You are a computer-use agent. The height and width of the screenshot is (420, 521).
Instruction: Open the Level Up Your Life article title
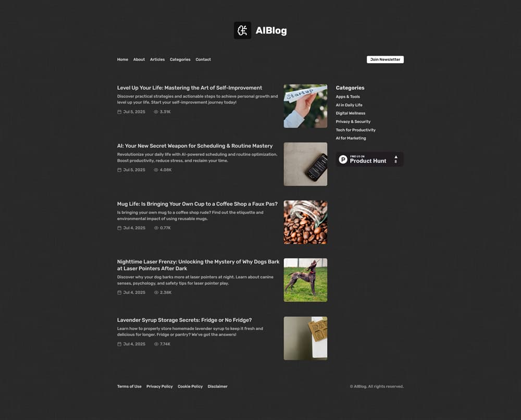pyautogui.click(x=190, y=88)
